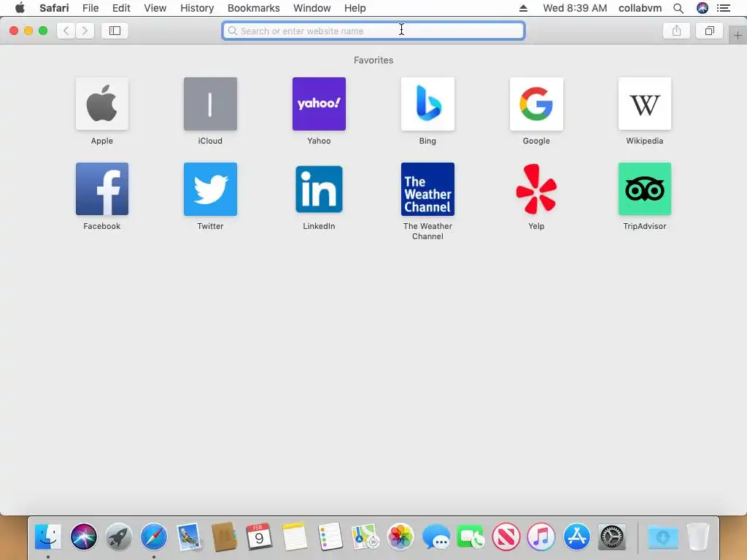The width and height of the screenshot is (747, 560).
Task: Open Reminders in the Dock
Action: point(330,537)
